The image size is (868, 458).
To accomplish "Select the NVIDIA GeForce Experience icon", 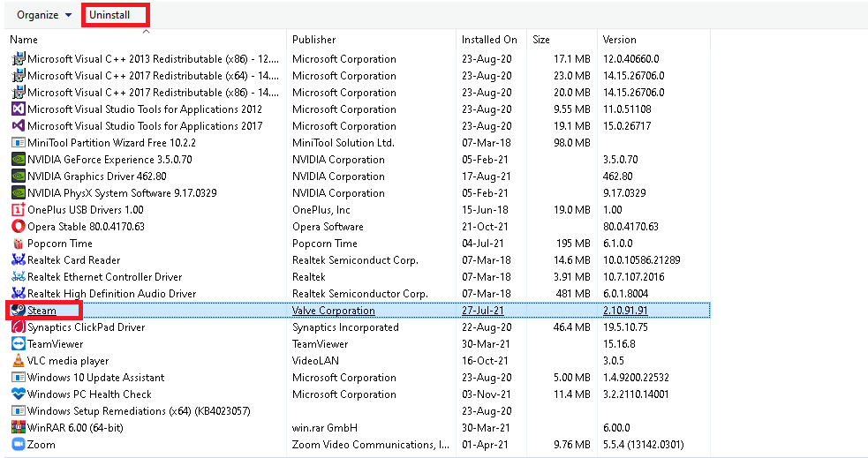I will [18, 160].
